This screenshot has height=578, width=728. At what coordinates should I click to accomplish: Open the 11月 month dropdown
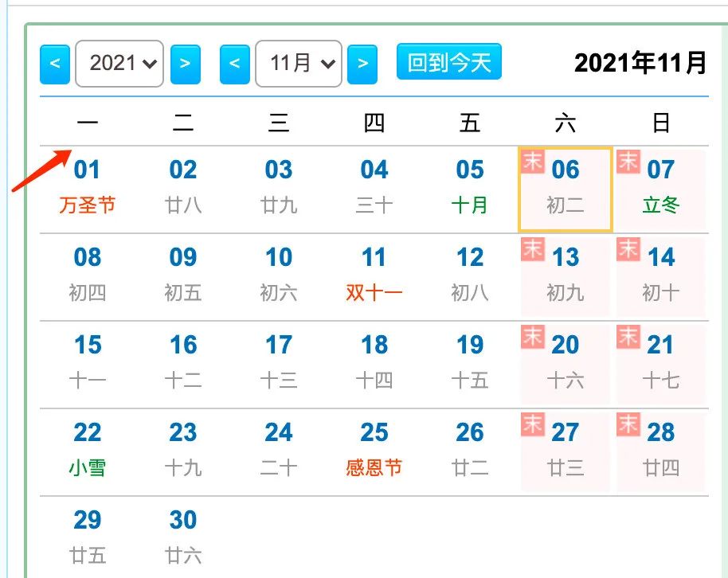[x=299, y=64]
